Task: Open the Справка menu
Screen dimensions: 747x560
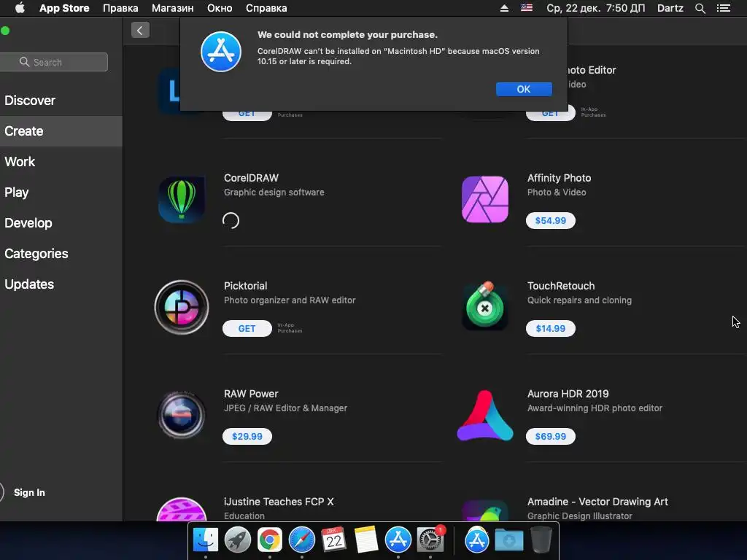Action: tap(266, 8)
